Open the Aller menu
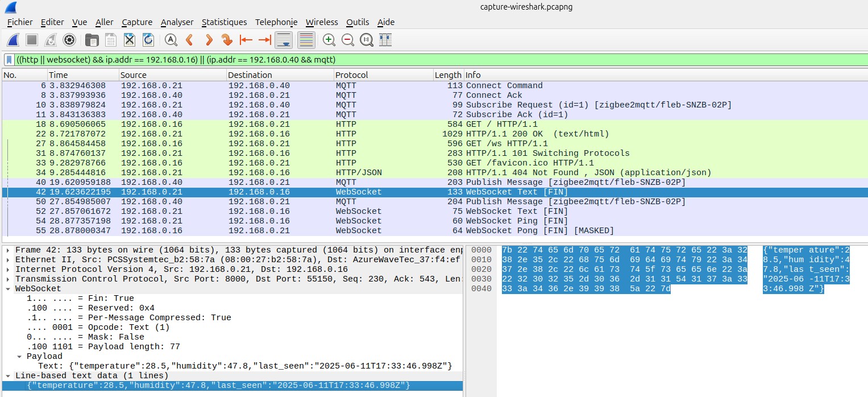The image size is (868, 397). click(105, 22)
